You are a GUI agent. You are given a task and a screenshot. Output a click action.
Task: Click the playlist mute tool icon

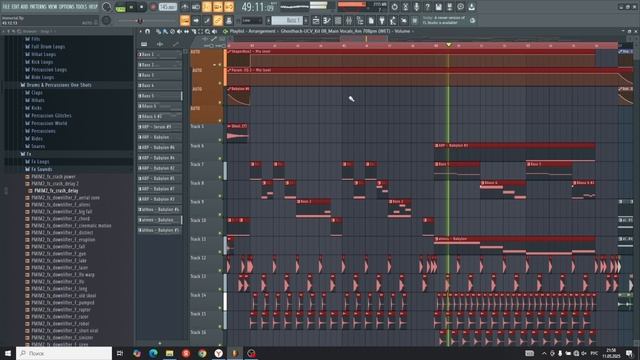pos(180,31)
